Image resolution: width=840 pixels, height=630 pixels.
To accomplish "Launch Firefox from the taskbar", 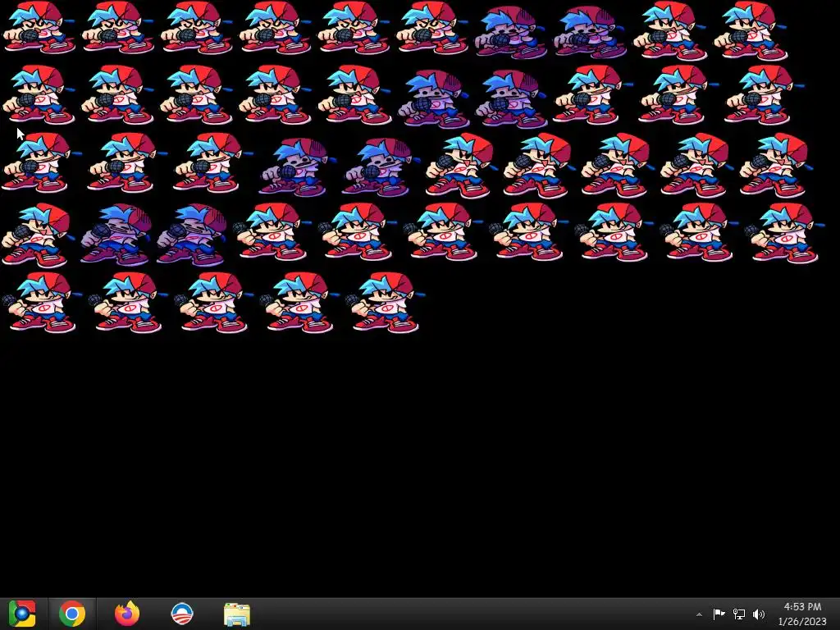I will [127, 614].
